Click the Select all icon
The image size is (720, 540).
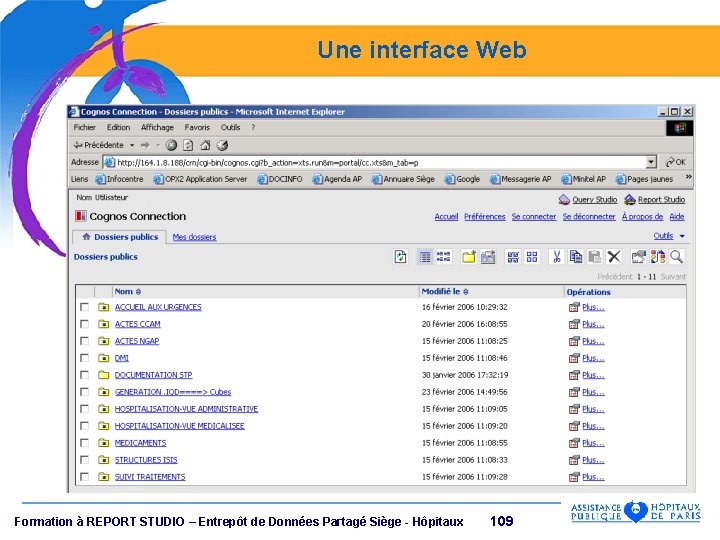click(513, 257)
